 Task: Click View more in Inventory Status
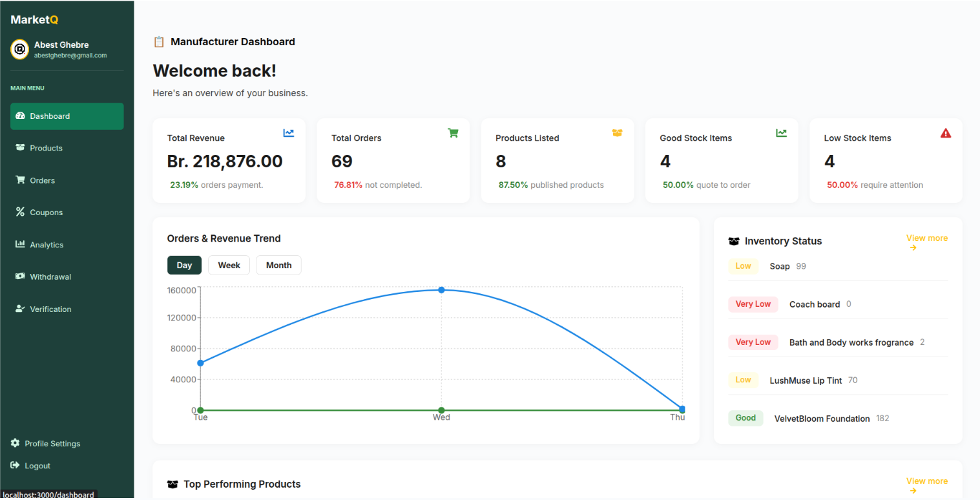pos(926,238)
